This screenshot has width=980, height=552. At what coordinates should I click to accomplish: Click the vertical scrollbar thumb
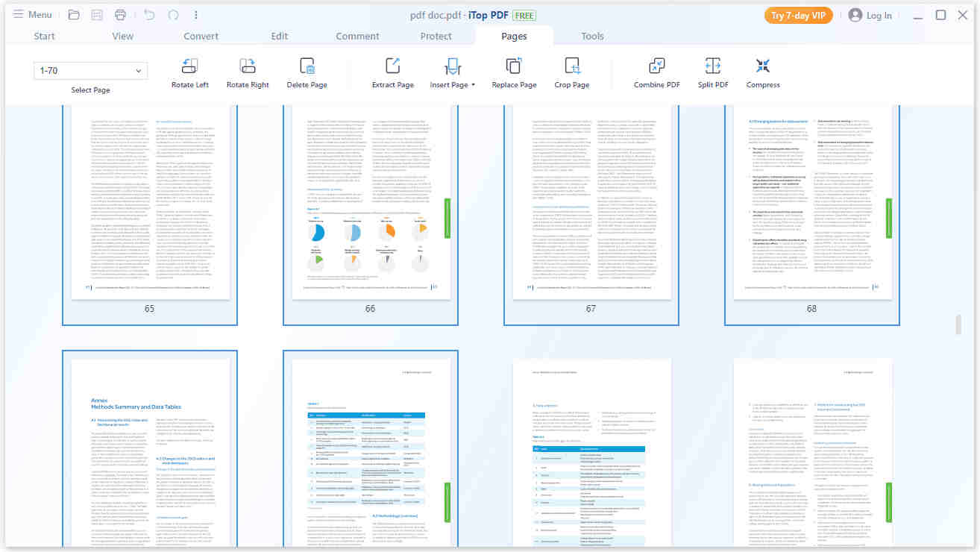point(958,324)
